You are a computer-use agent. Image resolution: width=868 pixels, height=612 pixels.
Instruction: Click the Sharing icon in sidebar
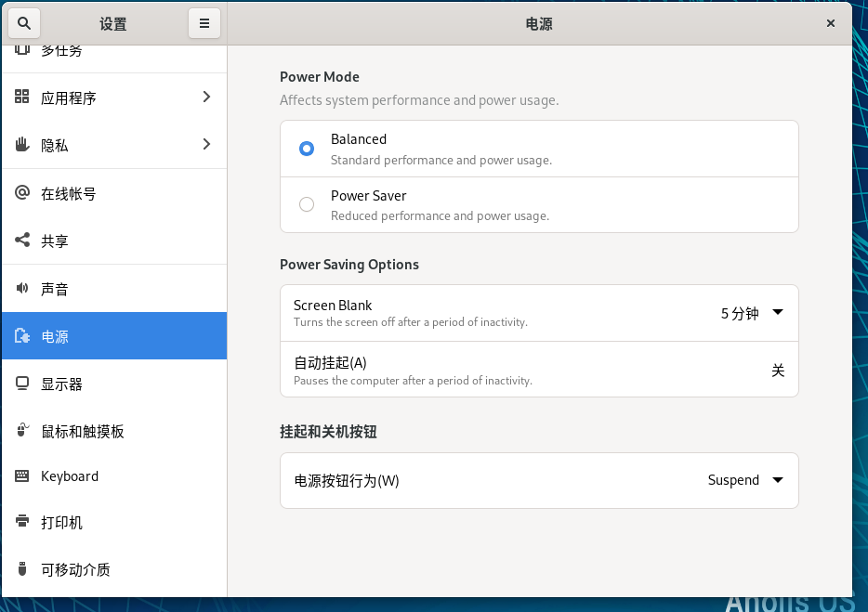(22, 241)
